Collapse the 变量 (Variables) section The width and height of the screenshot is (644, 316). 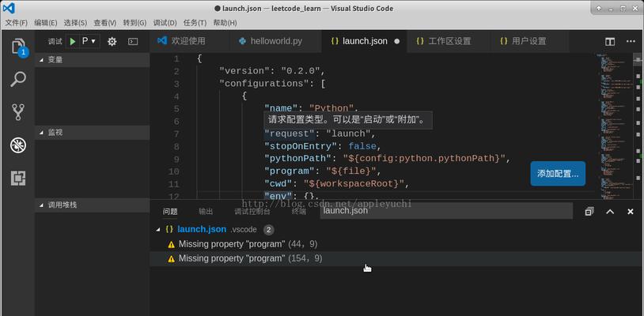click(x=92, y=60)
